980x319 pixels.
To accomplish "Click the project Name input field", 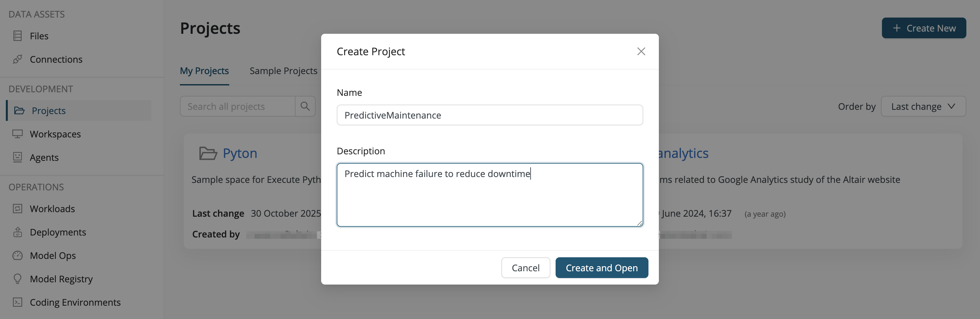I will click(x=489, y=115).
